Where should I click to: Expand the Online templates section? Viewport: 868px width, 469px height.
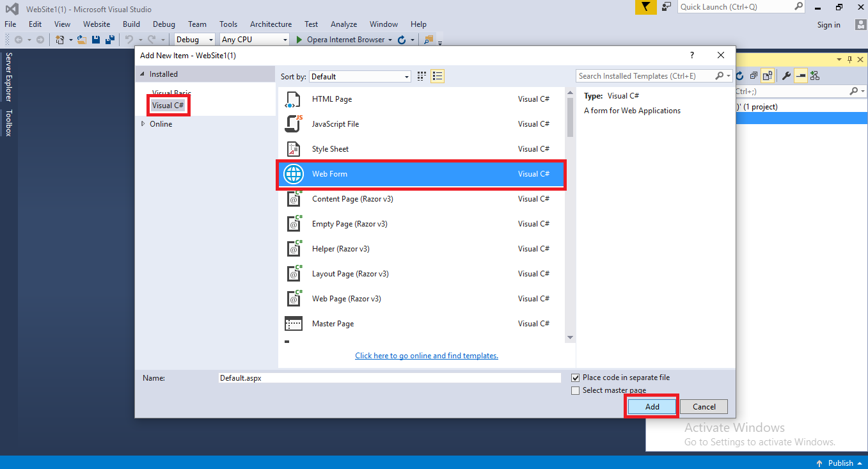point(142,123)
